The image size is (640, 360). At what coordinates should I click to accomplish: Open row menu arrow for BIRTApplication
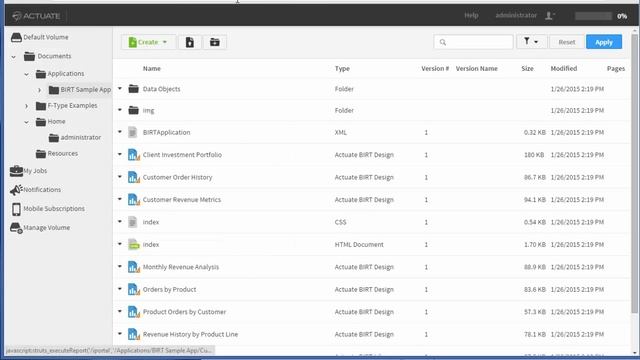[120, 132]
